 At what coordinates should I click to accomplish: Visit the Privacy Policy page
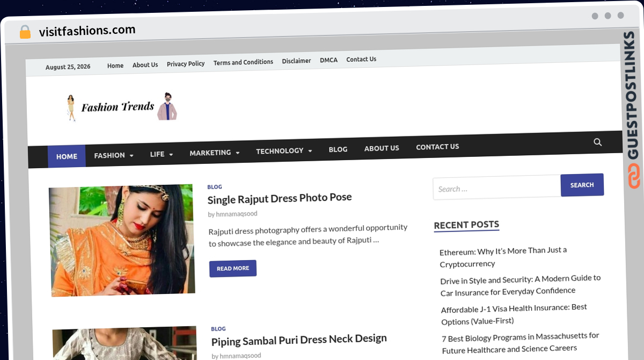186,63
